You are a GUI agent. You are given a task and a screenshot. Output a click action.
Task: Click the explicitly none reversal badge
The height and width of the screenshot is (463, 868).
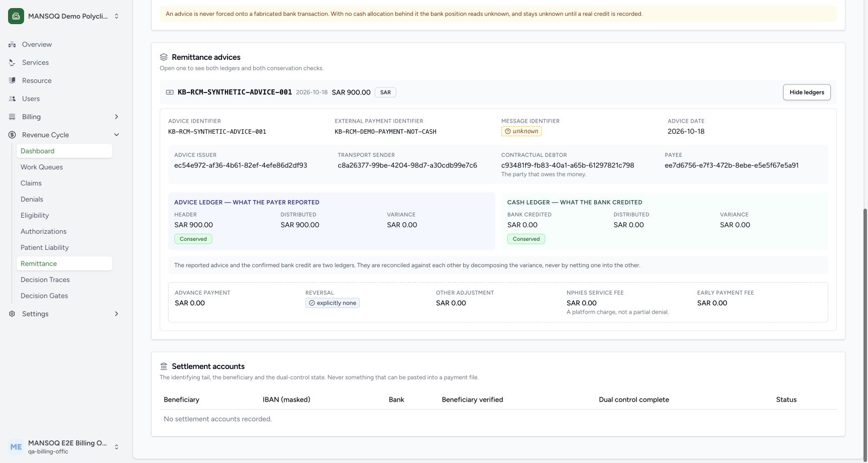point(333,303)
